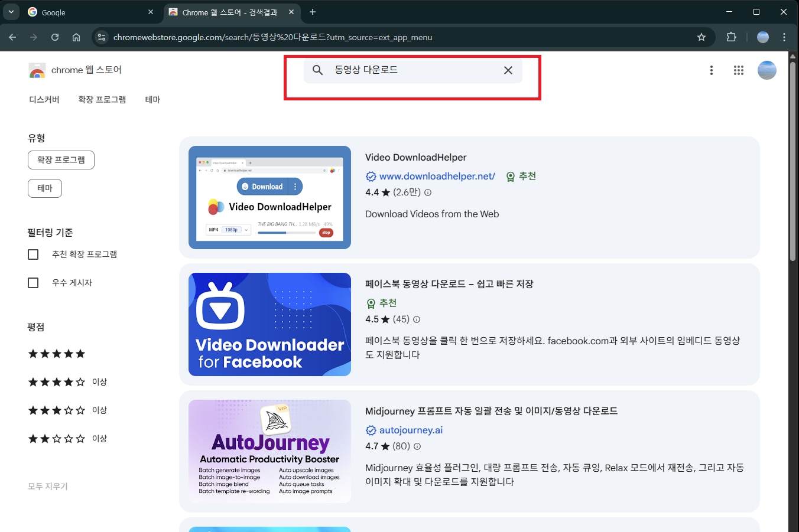
Task: Filter by 확장 프로그램 type chip
Action: (x=61, y=160)
